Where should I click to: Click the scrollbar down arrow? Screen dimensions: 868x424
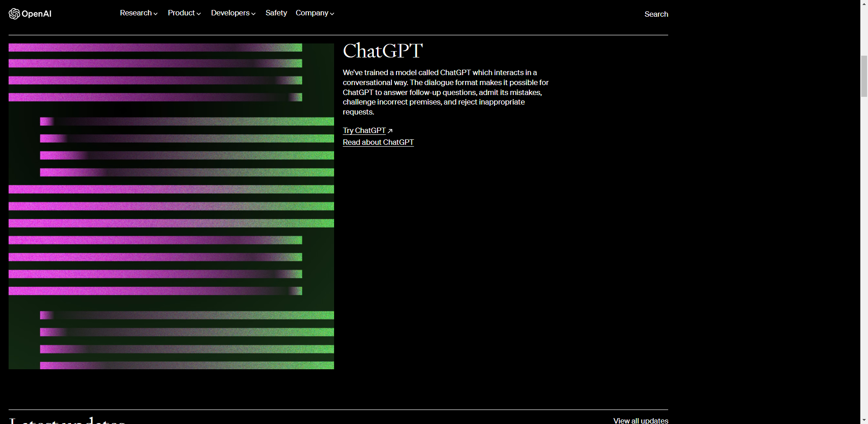[x=864, y=420]
